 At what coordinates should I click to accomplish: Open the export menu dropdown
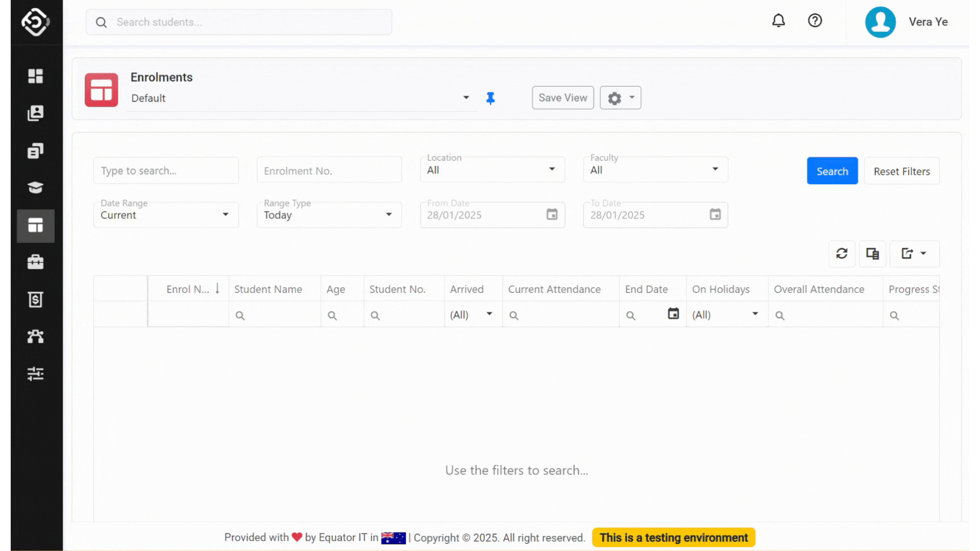[x=914, y=254]
